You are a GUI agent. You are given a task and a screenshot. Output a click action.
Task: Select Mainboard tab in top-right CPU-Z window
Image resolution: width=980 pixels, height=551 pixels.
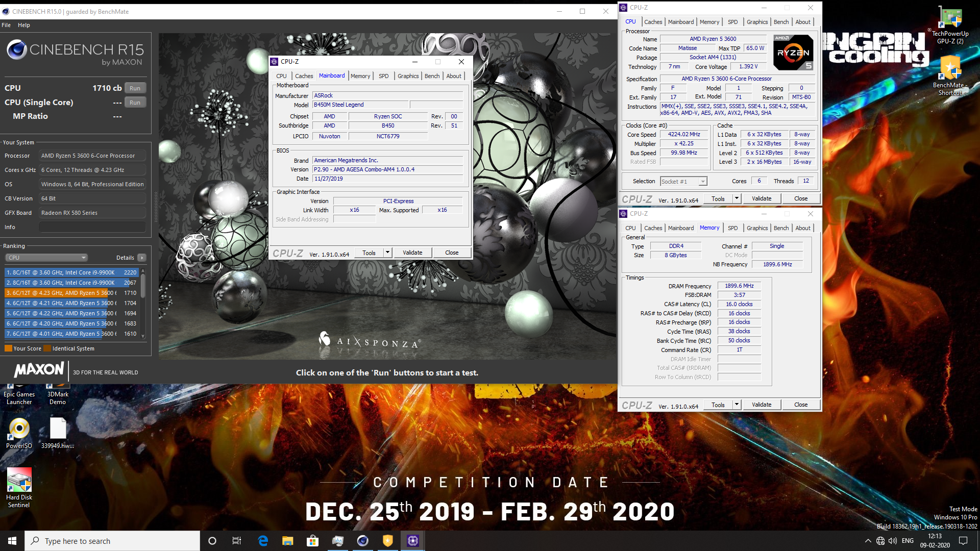pyautogui.click(x=681, y=22)
